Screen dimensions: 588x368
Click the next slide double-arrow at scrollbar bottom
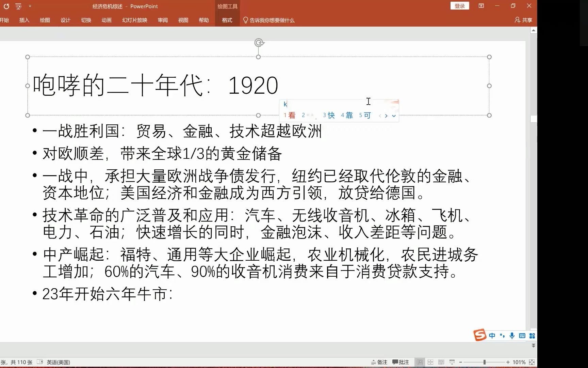[x=534, y=345]
